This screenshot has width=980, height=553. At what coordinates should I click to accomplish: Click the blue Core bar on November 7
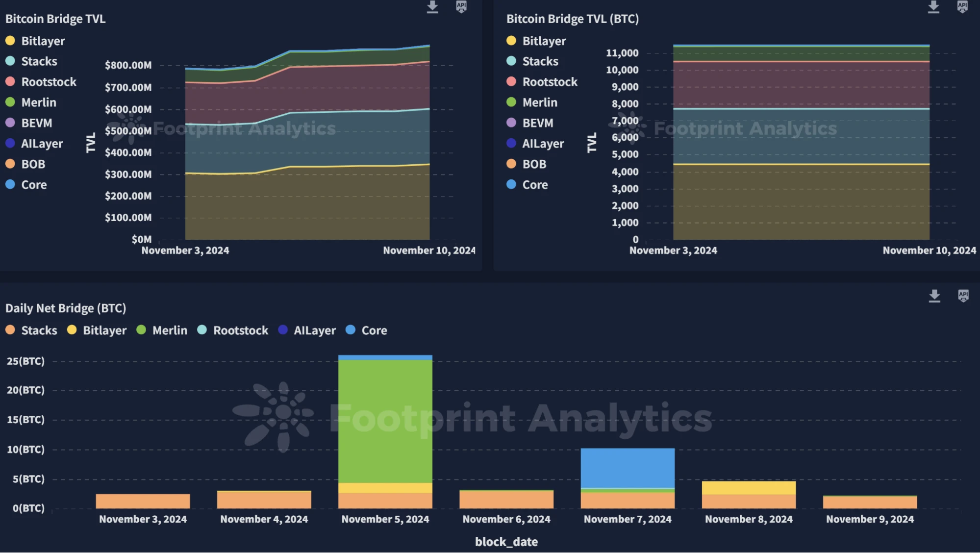(x=628, y=468)
